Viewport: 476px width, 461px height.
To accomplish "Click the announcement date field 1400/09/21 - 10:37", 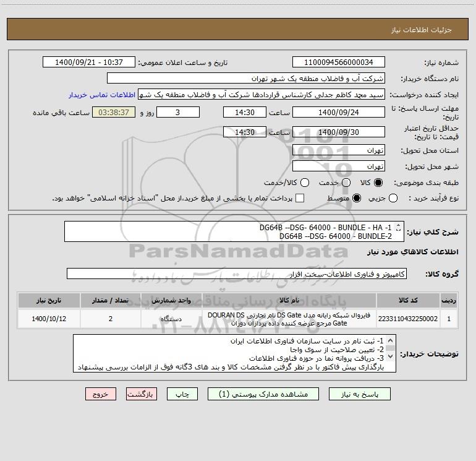I will click(x=89, y=62).
